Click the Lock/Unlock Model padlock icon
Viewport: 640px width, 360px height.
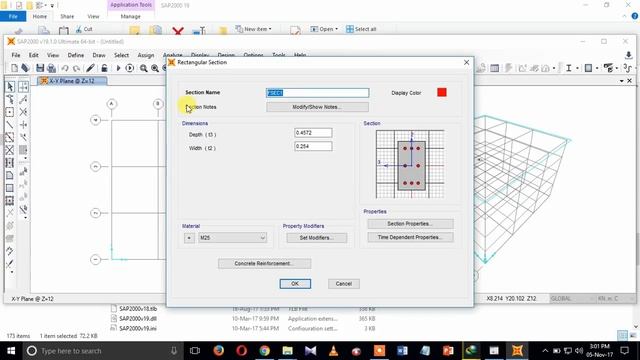(104, 68)
